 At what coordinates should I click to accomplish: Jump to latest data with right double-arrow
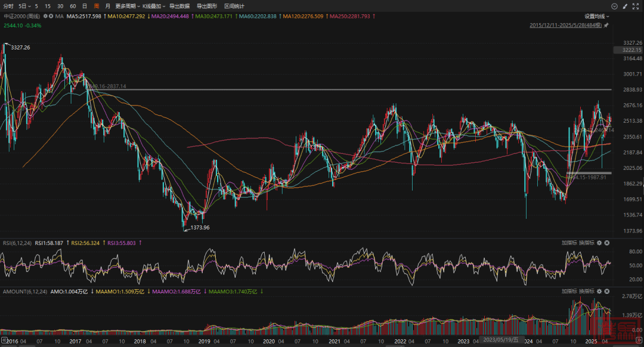[639, 340]
